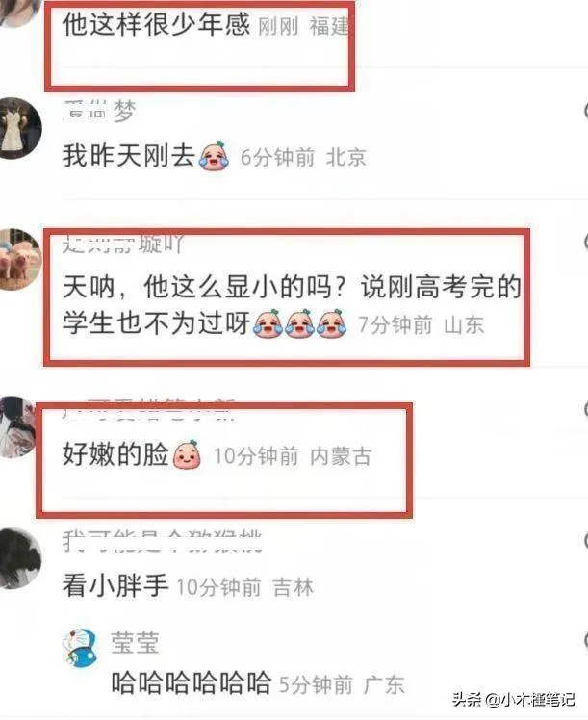
Task: Open the 看小胖手 commenter's dark avatar
Action: [x=19, y=558]
